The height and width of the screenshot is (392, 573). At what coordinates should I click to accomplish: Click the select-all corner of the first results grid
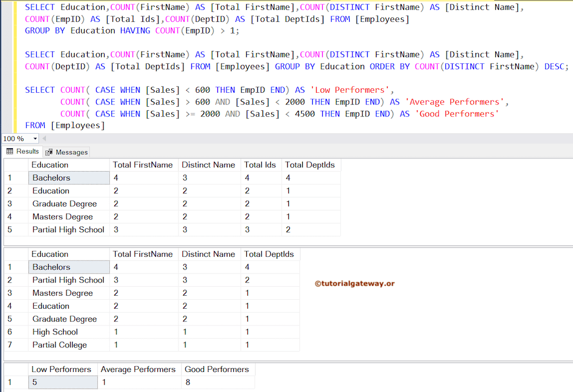click(x=17, y=164)
